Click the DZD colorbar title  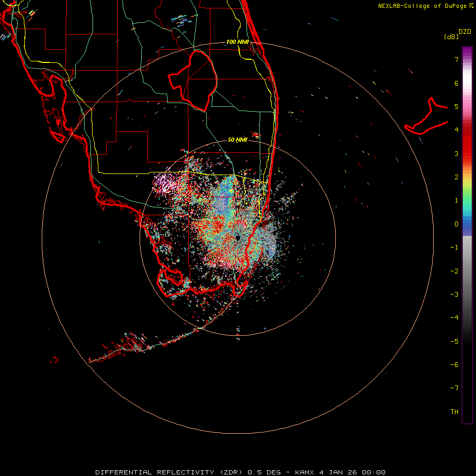(x=464, y=32)
